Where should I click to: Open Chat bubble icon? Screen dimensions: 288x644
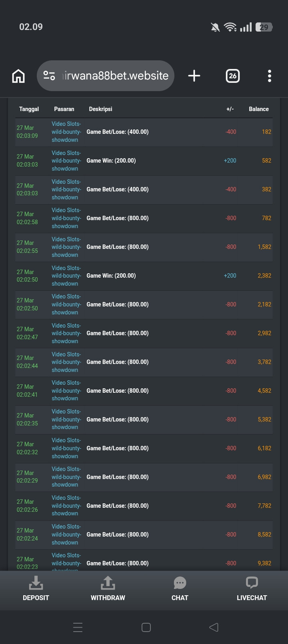pyautogui.click(x=180, y=583)
